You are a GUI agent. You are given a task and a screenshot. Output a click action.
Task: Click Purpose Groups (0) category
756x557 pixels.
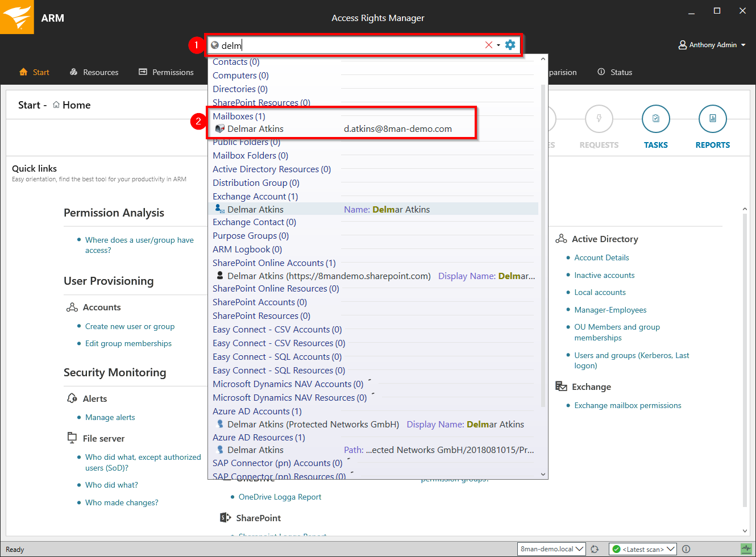pos(251,235)
